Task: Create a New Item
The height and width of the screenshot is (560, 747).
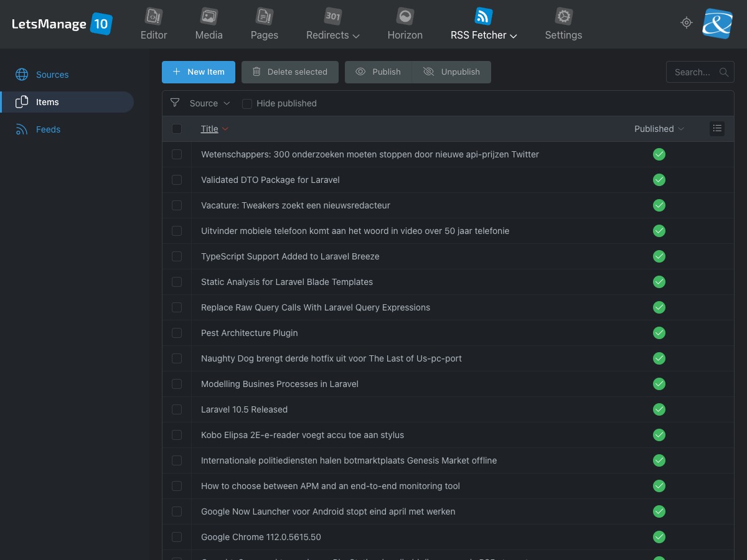Action: point(199,72)
